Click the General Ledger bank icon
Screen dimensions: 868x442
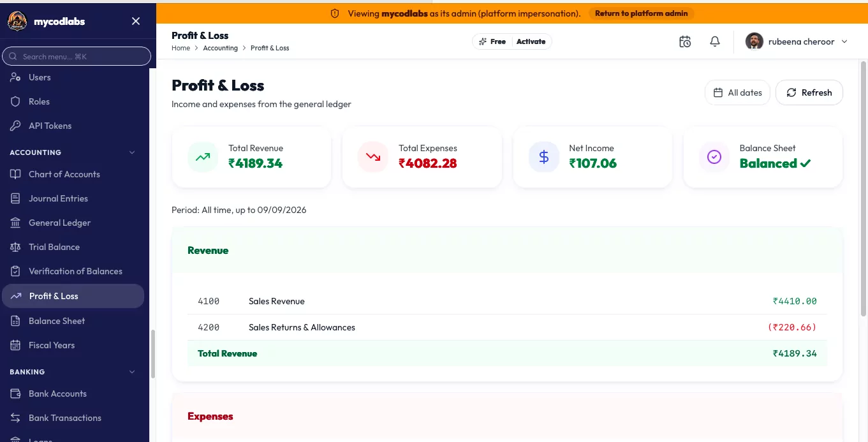16,223
